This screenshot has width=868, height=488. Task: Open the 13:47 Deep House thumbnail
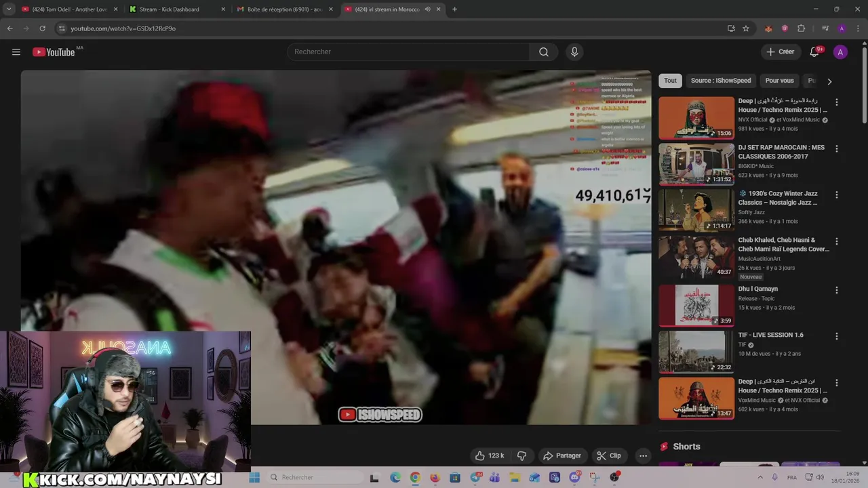coord(696,398)
